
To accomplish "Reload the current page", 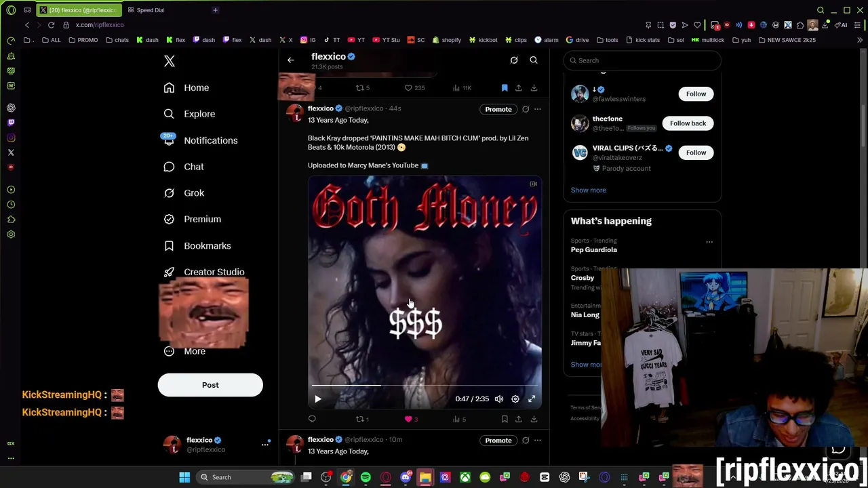I will [x=51, y=25].
